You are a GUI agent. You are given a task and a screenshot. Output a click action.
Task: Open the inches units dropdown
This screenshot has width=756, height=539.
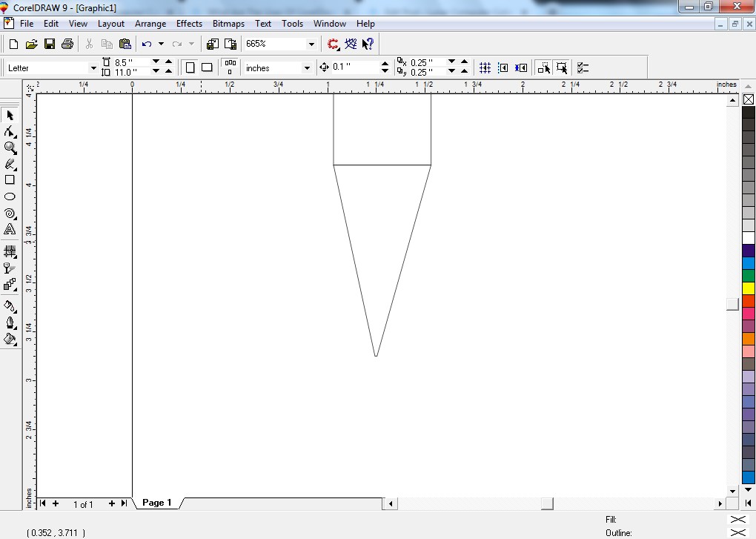307,68
